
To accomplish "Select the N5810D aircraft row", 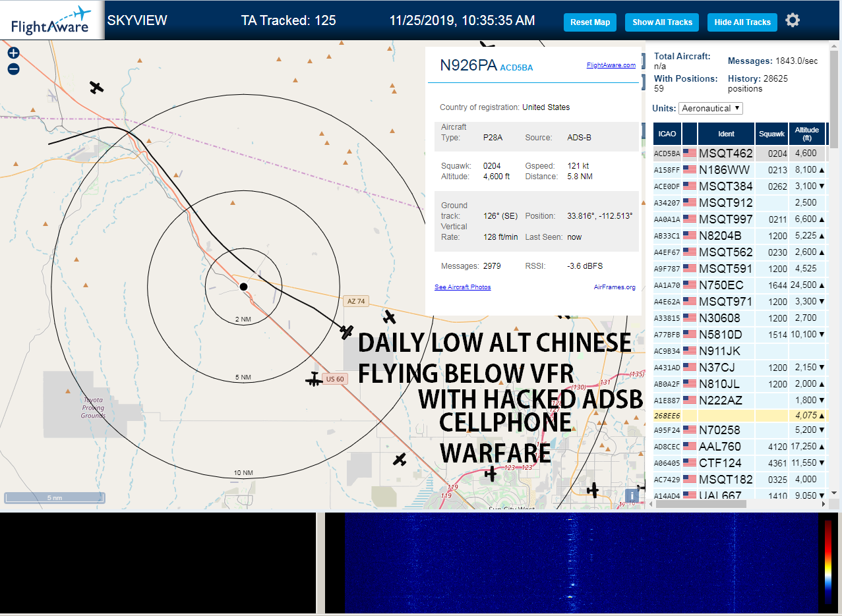I will [740, 334].
